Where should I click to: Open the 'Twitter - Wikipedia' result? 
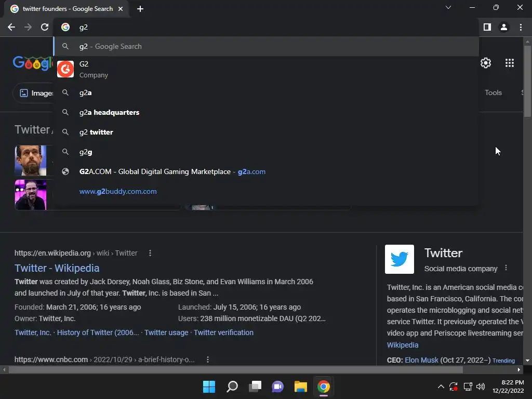57,268
